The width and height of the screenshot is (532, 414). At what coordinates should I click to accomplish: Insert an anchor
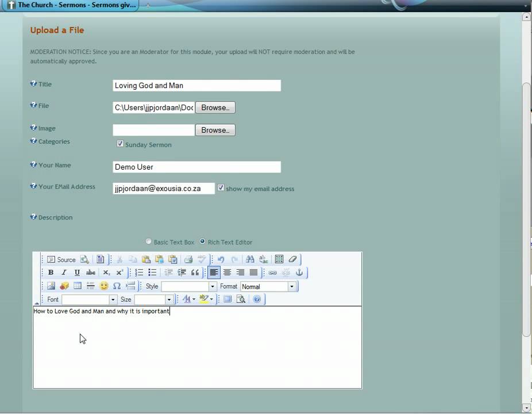click(299, 273)
